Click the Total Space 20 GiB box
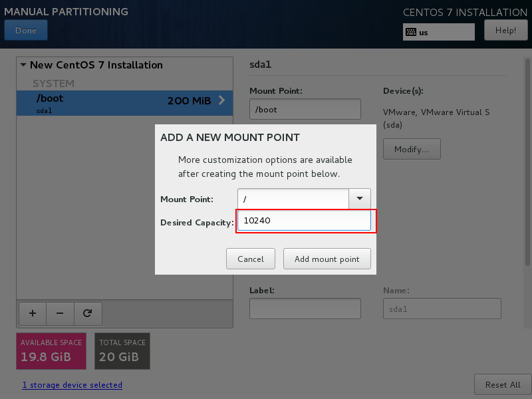This screenshot has width=532, height=399. 122,350
